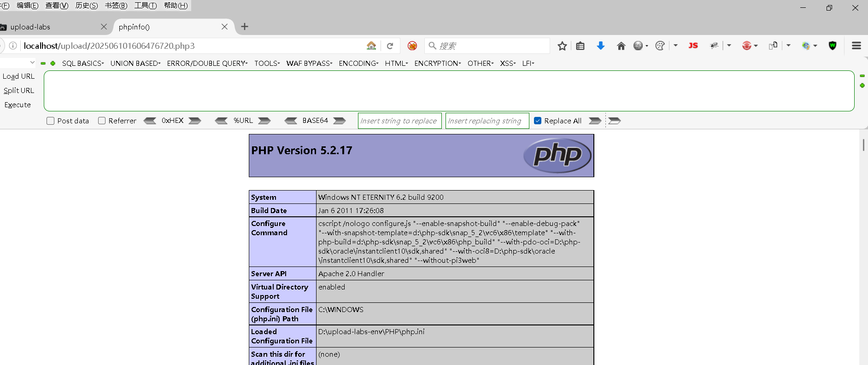This screenshot has height=365, width=868.
Task: Click the red proxy addon icon
Action: pos(747,46)
